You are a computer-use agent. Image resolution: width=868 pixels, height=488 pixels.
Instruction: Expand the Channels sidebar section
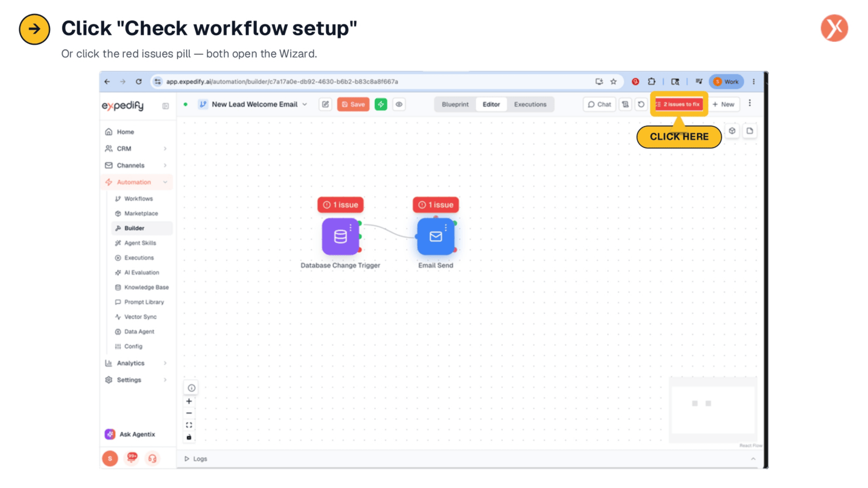(137, 165)
